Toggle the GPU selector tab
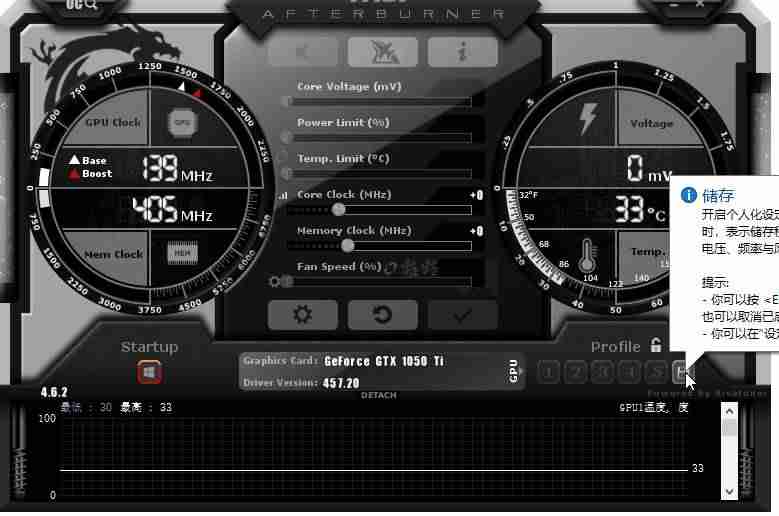This screenshot has width=779, height=516. [x=513, y=371]
